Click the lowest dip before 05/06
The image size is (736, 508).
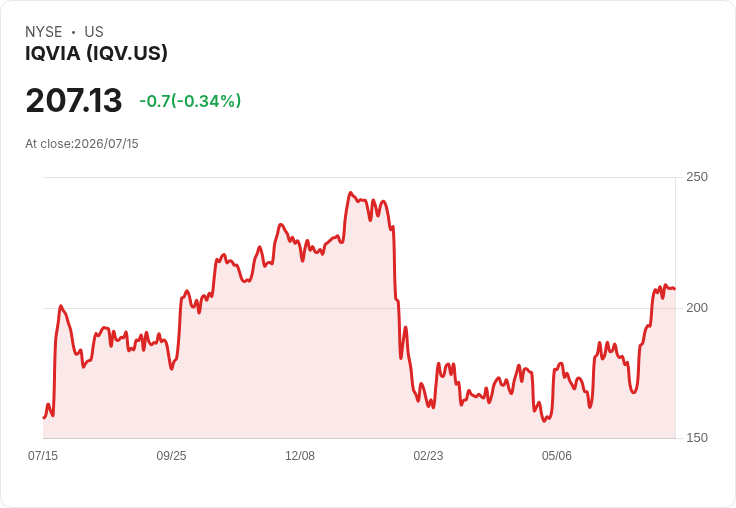tap(544, 421)
